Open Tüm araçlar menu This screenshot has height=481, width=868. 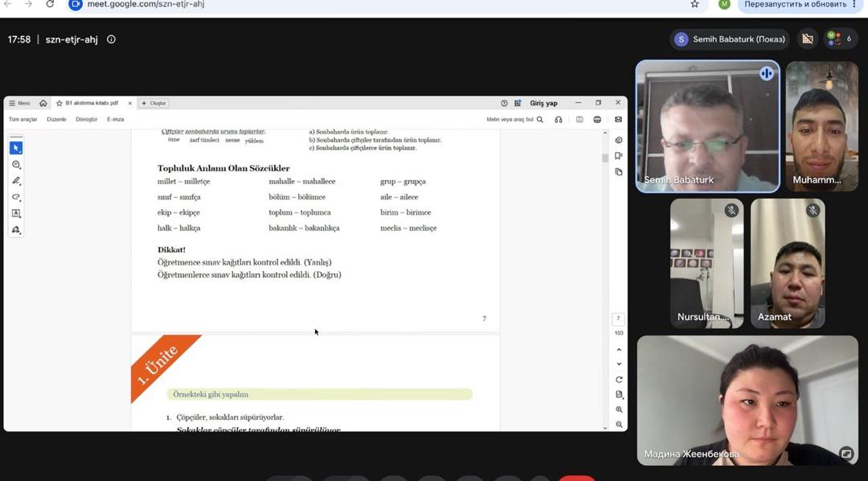click(23, 119)
